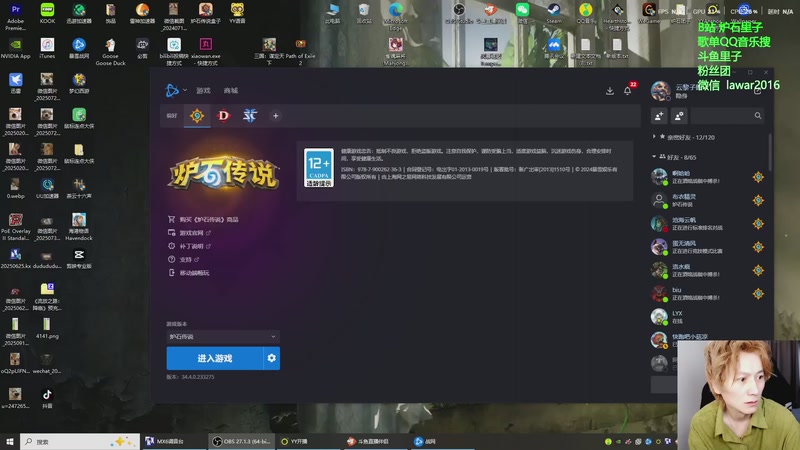The height and width of the screenshot is (450, 800).
Task: Open Path of Exile 2 desktop icon
Action: pos(301,52)
